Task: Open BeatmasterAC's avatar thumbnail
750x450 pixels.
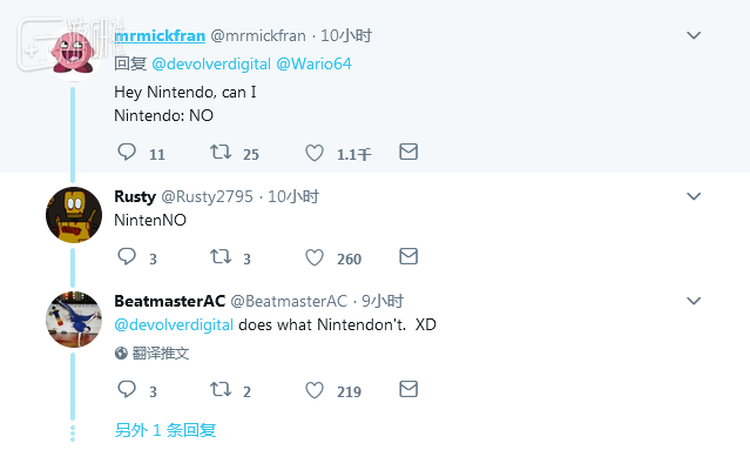Action: pos(74,319)
